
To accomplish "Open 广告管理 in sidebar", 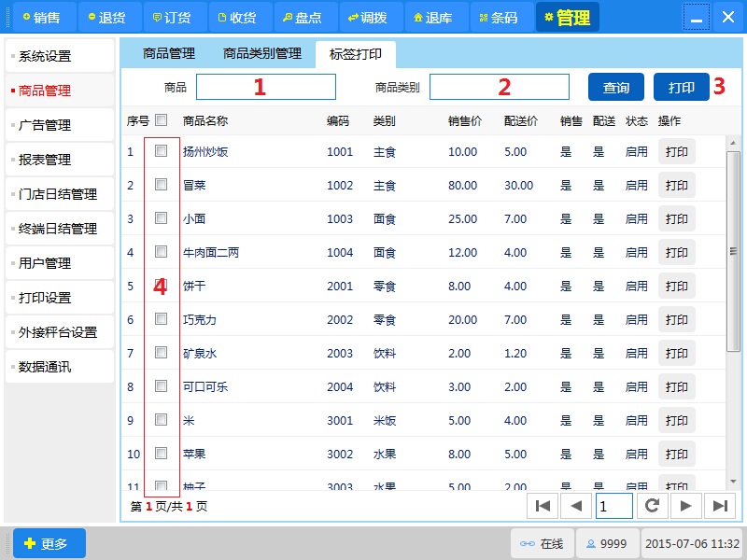I will (60, 125).
